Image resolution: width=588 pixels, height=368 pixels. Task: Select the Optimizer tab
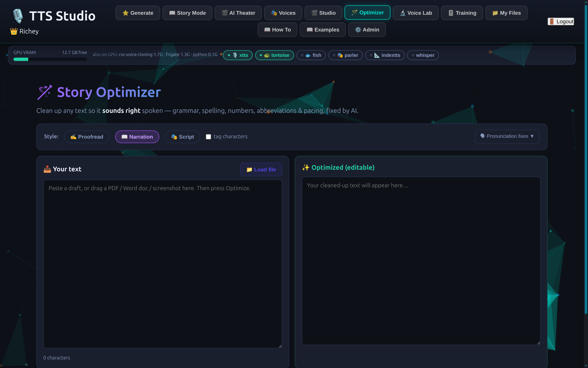coord(367,13)
